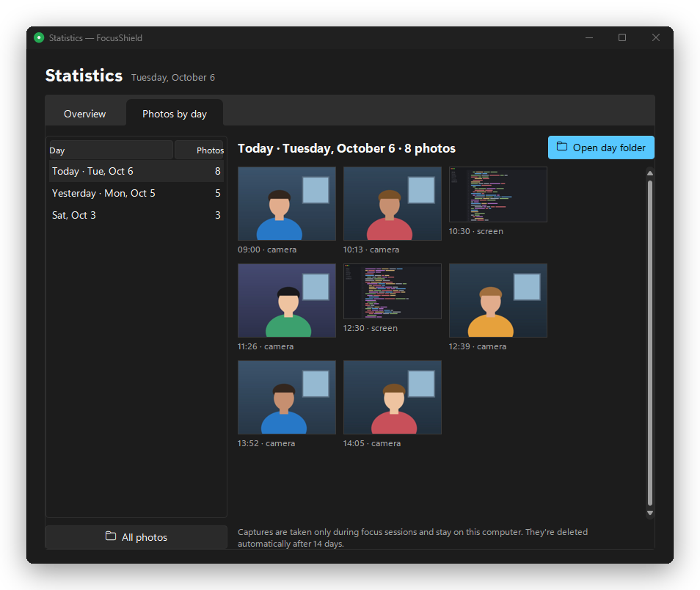Click the 'Today · Tuesday, October 6 · 8 photos' heading
The width and height of the screenshot is (700, 590).
coord(346,148)
